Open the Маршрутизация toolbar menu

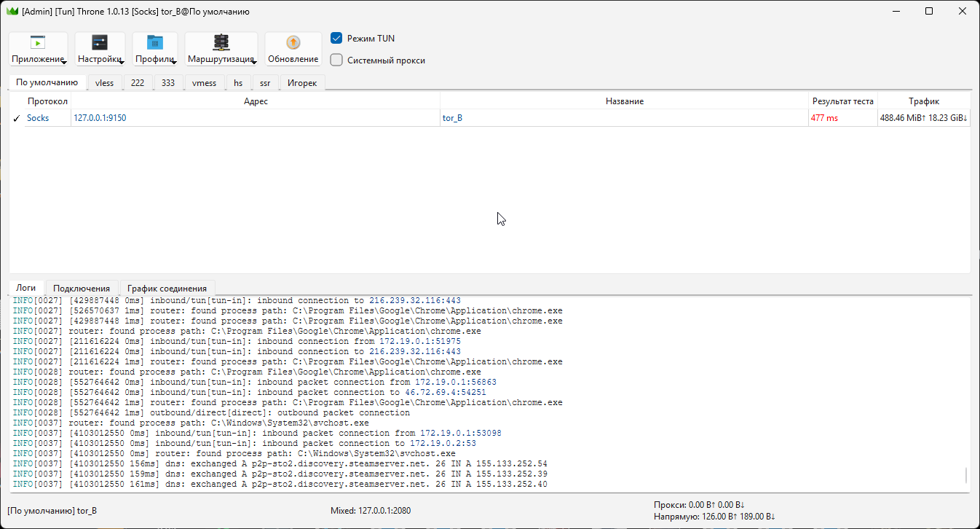pyautogui.click(x=221, y=50)
